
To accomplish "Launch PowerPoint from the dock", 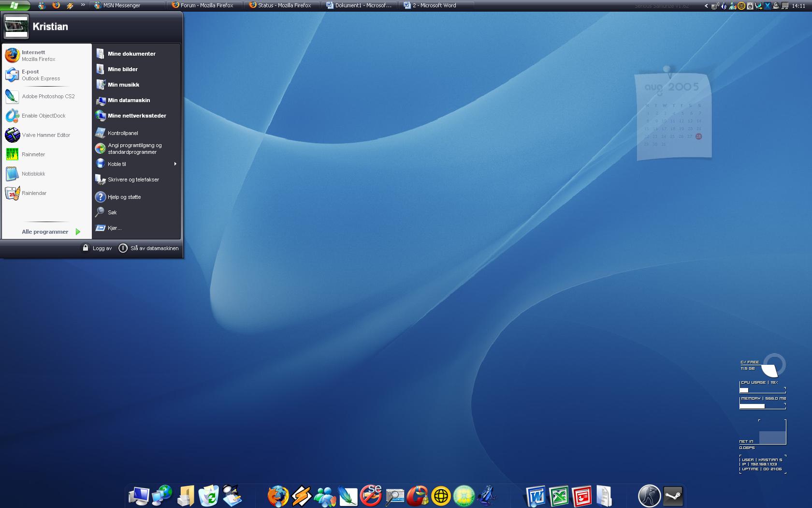I will pos(582,496).
